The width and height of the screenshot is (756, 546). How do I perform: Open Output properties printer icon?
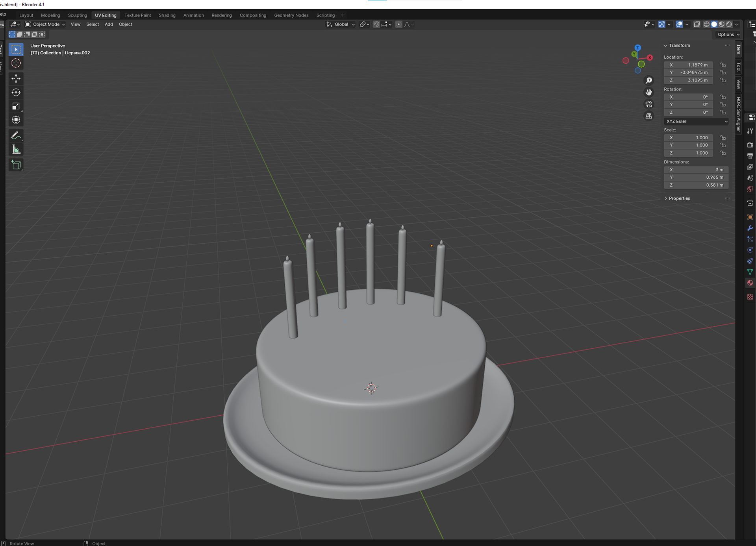pos(750,156)
